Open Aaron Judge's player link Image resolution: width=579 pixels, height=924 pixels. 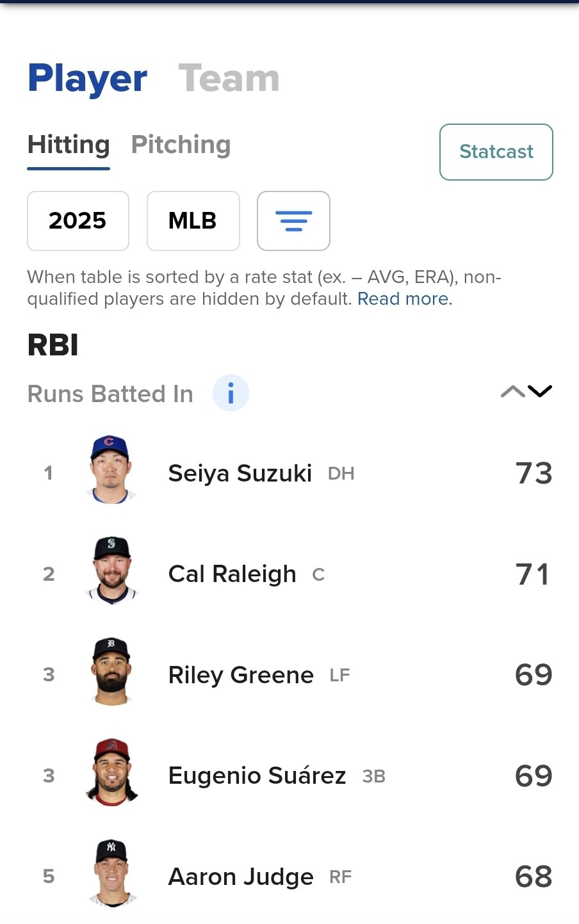coord(241,877)
